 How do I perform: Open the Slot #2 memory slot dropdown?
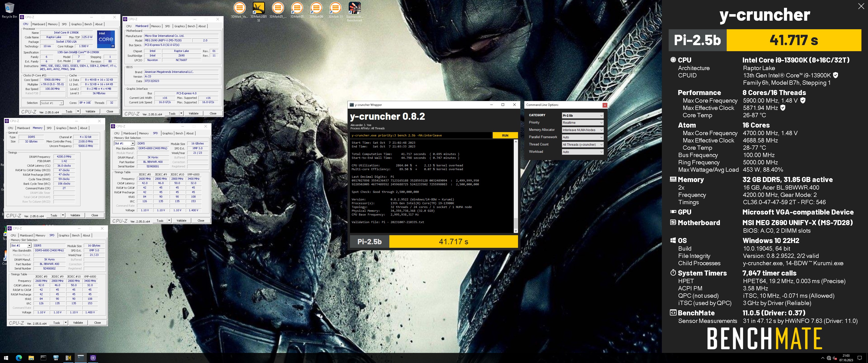coord(21,246)
